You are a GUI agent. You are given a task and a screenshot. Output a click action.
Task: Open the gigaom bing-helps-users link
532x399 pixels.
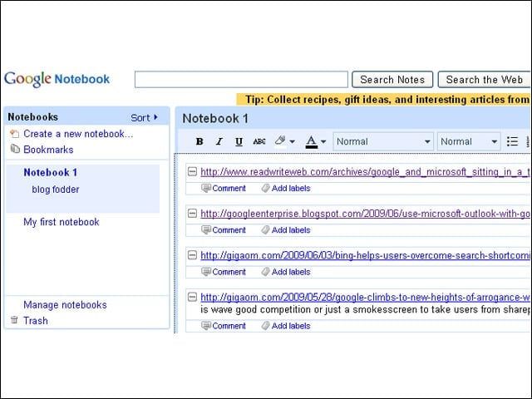(x=365, y=255)
